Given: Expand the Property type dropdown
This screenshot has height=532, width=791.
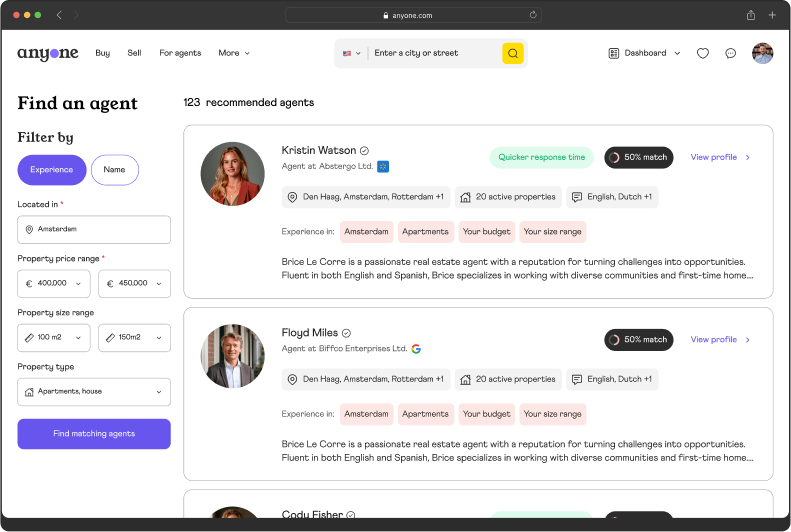Looking at the screenshot, I should [x=94, y=391].
